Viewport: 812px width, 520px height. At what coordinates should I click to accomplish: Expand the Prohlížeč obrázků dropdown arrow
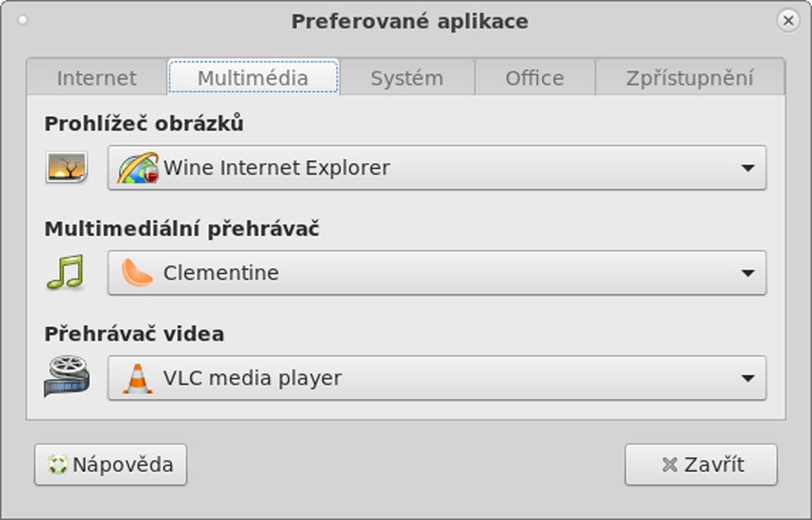click(747, 168)
